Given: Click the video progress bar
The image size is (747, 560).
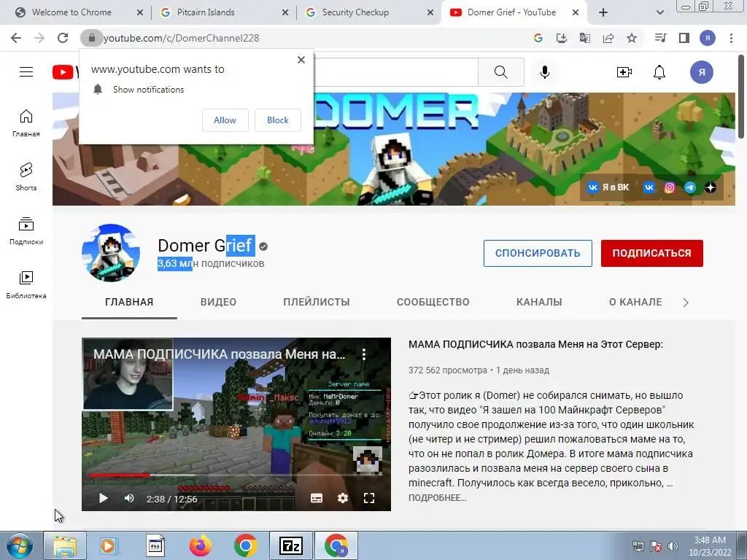Looking at the screenshot, I should [236, 475].
